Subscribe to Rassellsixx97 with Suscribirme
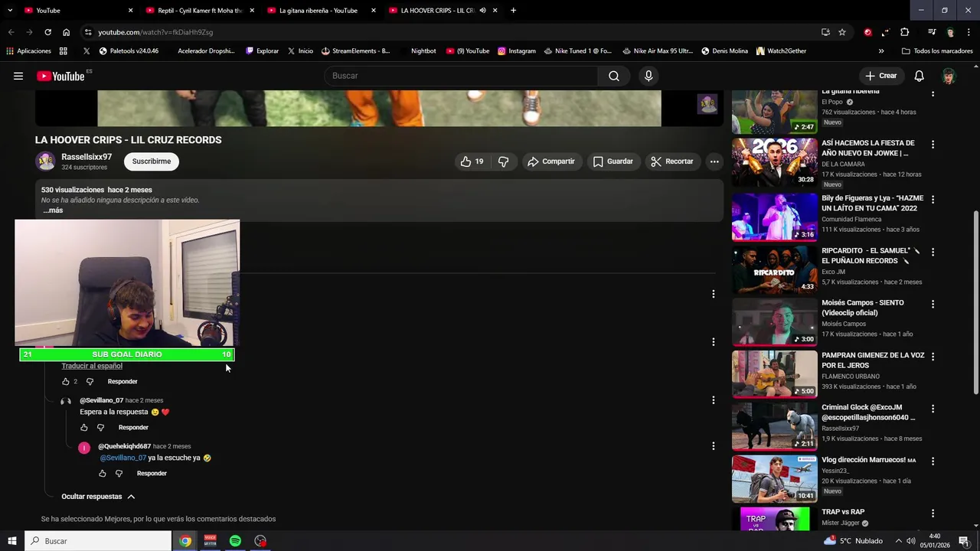The image size is (980, 551). pyautogui.click(x=152, y=161)
